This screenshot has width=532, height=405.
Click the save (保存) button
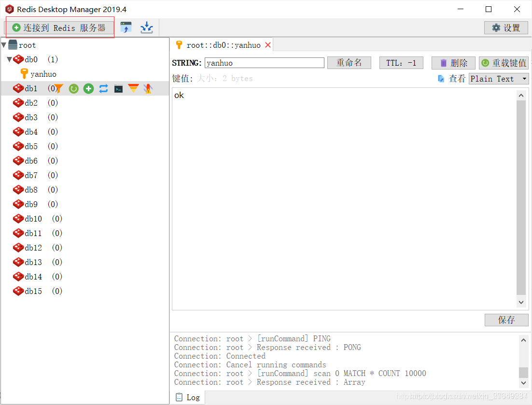coord(506,320)
